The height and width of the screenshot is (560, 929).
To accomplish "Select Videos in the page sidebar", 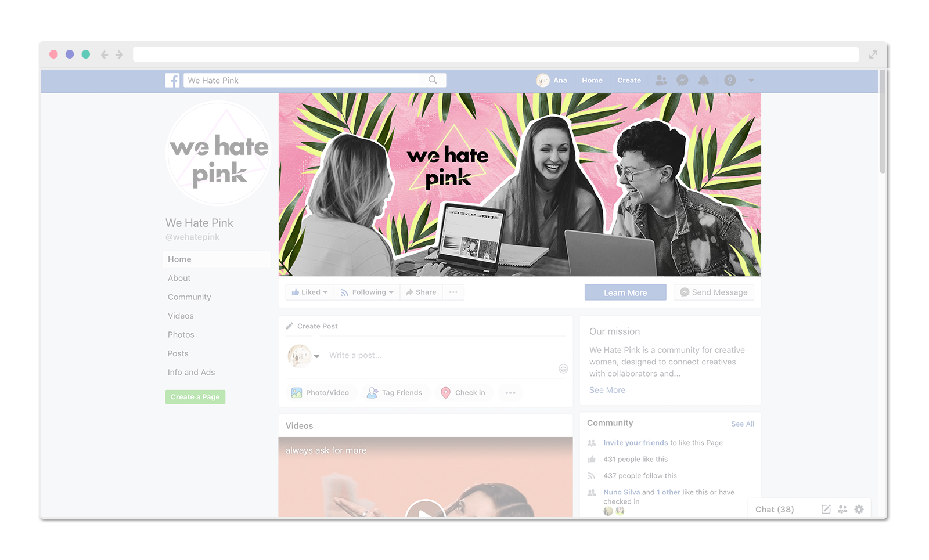I will (x=181, y=316).
